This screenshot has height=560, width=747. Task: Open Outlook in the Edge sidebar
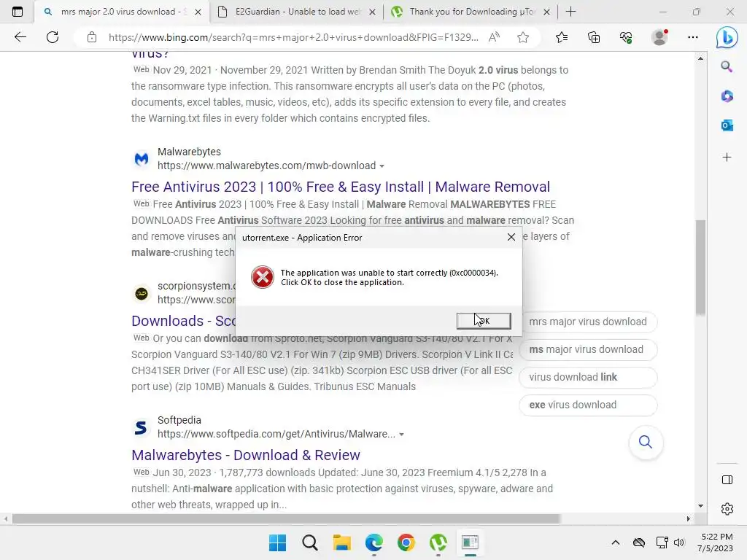tap(727, 125)
